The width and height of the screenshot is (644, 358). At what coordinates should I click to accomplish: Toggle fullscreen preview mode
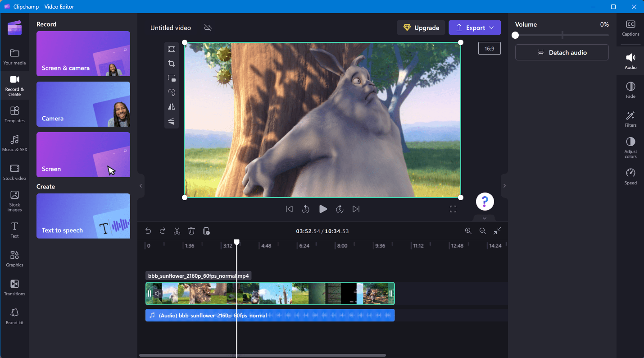[x=453, y=209]
